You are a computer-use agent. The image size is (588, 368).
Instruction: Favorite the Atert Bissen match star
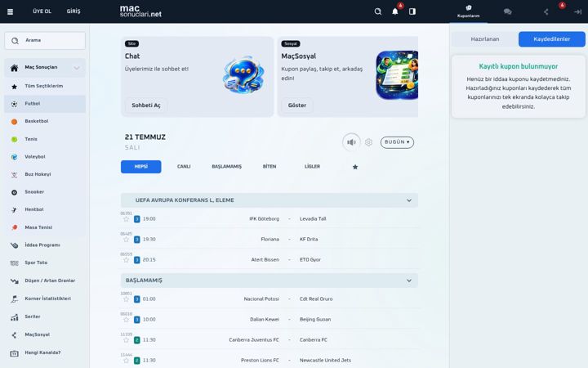(x=126, y=260)
